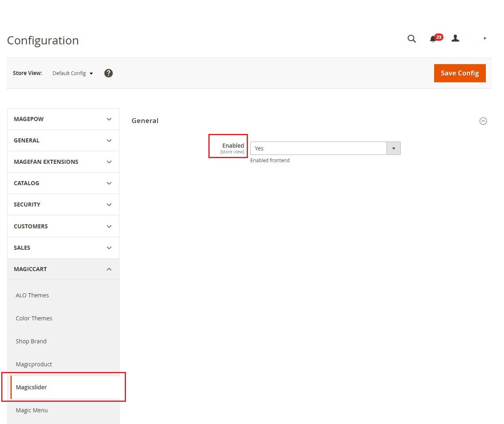Image resolution: width=504 pixels, height=424 pixels.
Task: Open the Enabled Yes dropdown
Action: point(325,148)
